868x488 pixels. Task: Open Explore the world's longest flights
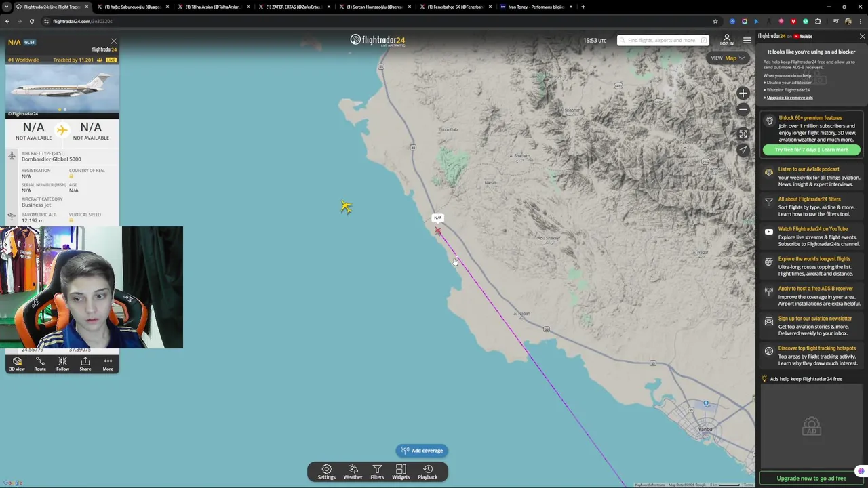point(812,266)
